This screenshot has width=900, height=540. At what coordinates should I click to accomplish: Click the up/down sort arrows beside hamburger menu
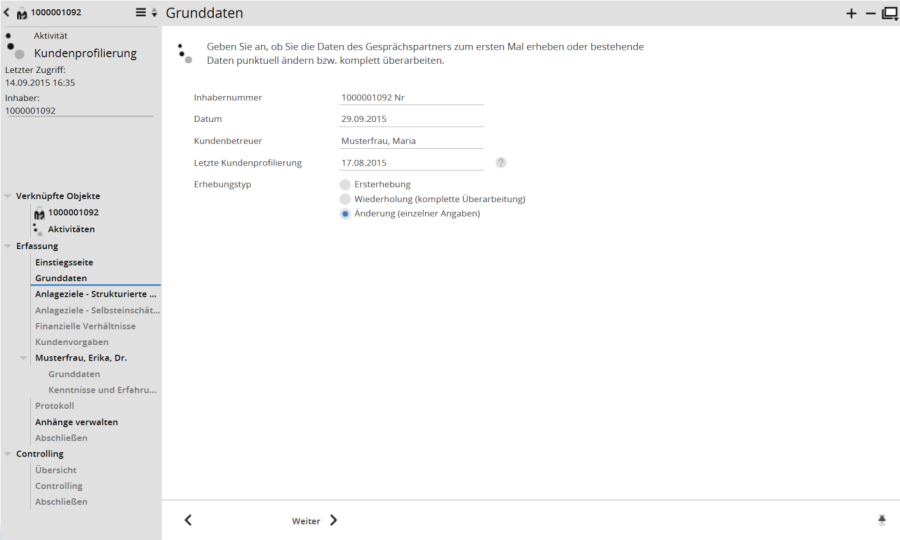click(154, 13)
